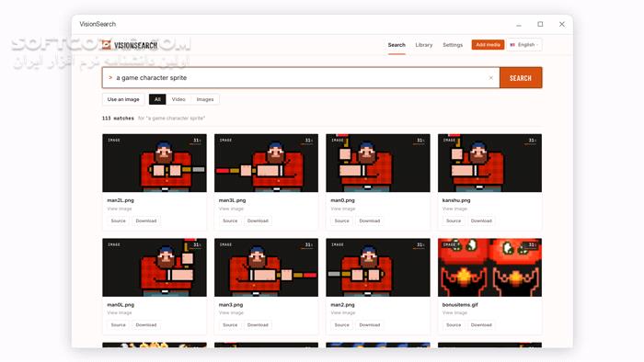
Task: Open the bonusitems.gif thumbnail
Action: point(489,267)
